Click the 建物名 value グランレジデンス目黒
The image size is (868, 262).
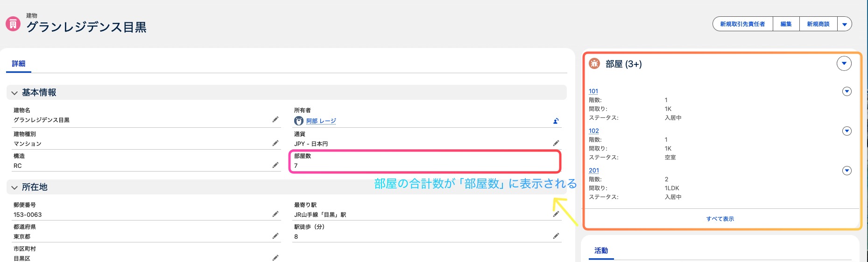click(42, 120)
